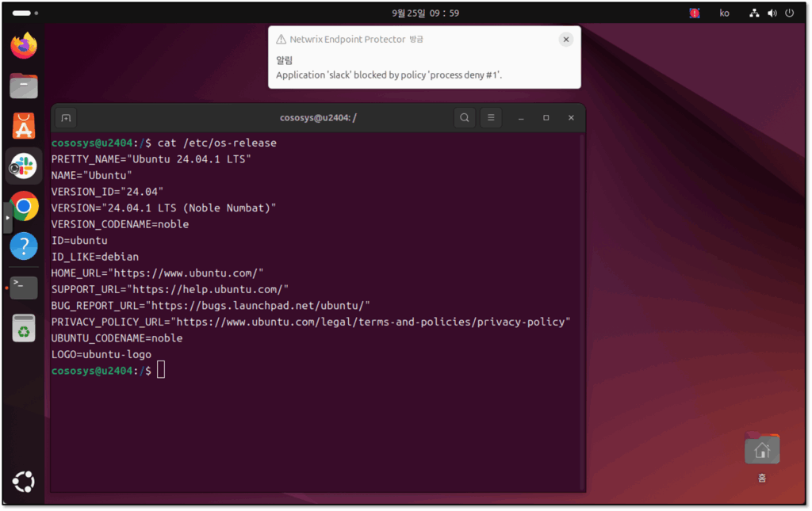Close the terminal window
Image resolution: width=812 pixels, height=511 pixels.
[571, 118]
